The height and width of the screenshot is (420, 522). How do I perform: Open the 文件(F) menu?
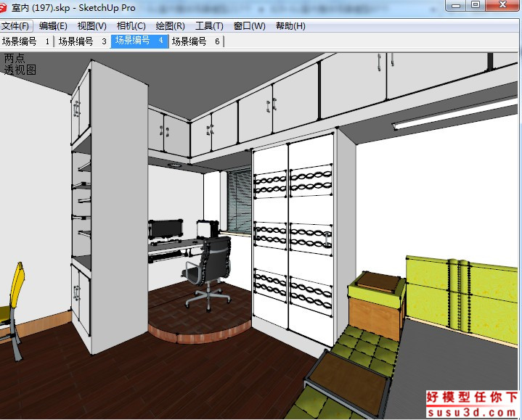pos(16,26)
